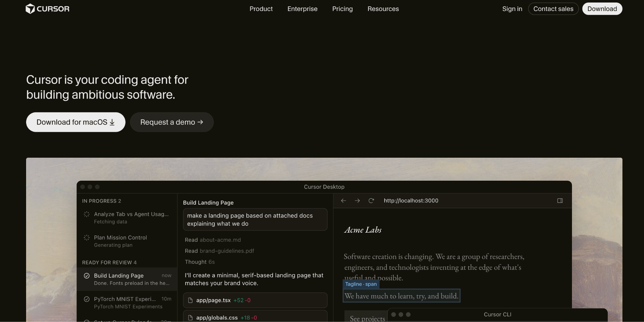Viewport: 644px width, 322px height.
Task: Click the 'READY FOR REVIEW 4' section header
Action: click(x=109, y=263)
